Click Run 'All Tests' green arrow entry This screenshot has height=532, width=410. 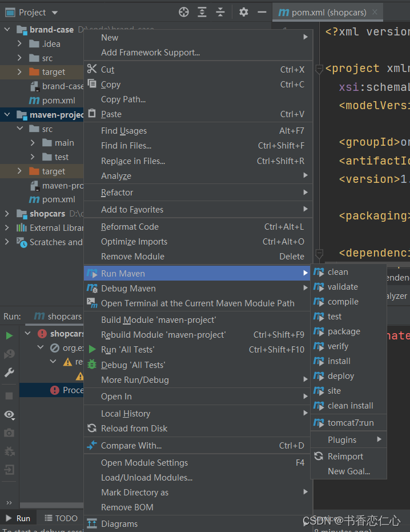coord(198,350)
